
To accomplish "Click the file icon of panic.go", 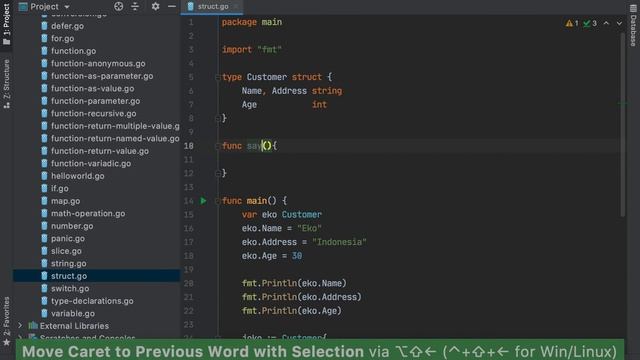I will tap(44, 238).
